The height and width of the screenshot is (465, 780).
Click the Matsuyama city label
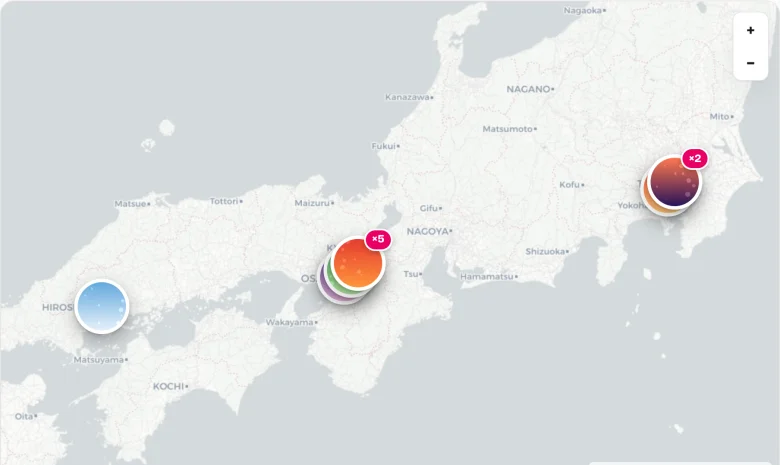(x=98, y=359)
